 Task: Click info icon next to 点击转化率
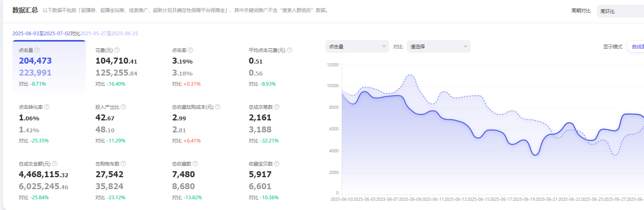47,107
